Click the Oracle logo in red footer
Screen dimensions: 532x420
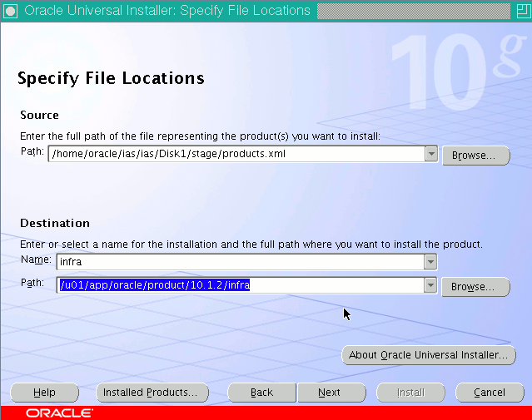click(59, 413)
